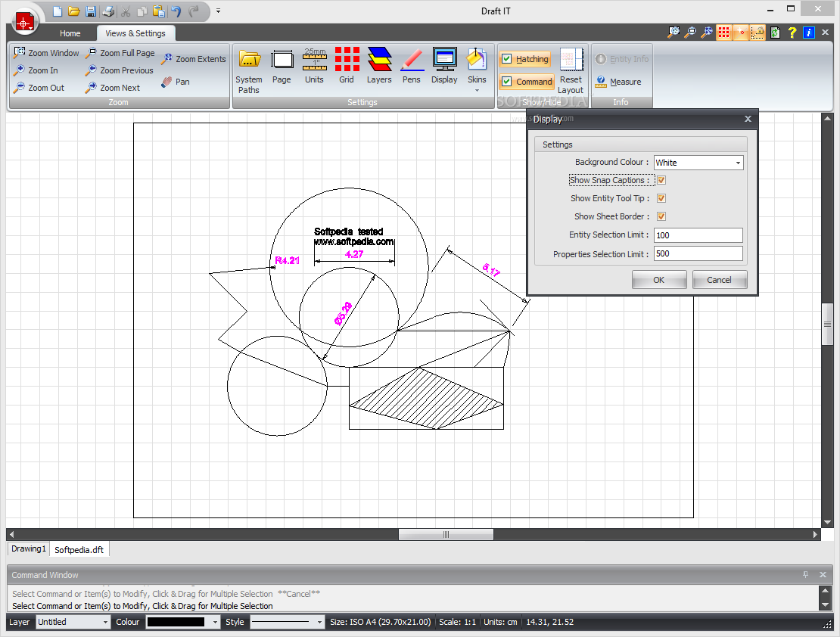Click the green refresh document icon
Viewport: 840px width, 637px height.
[x=775, y=33]
